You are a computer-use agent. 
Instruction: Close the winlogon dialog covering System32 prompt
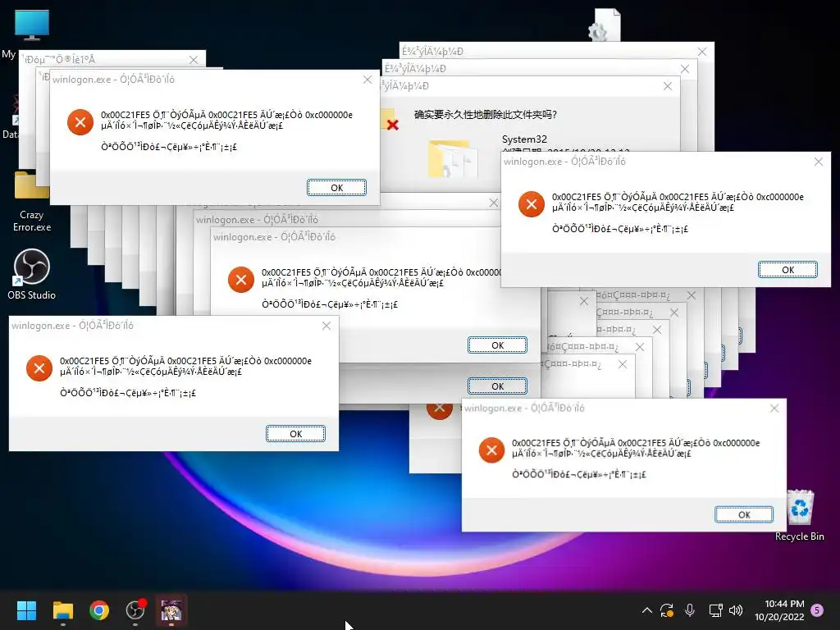[x=819, y=162]
